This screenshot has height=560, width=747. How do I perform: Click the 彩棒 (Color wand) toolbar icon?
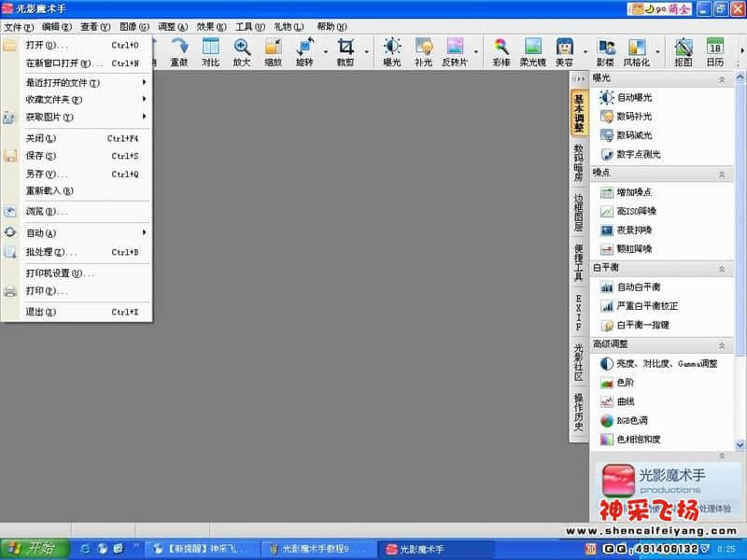coord(501,48)
